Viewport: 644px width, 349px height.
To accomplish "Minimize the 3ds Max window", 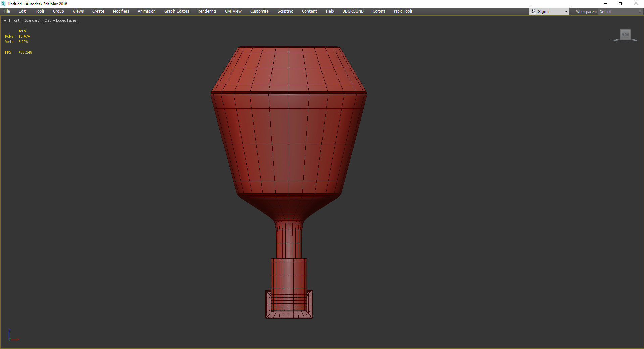I will point(605,4).
